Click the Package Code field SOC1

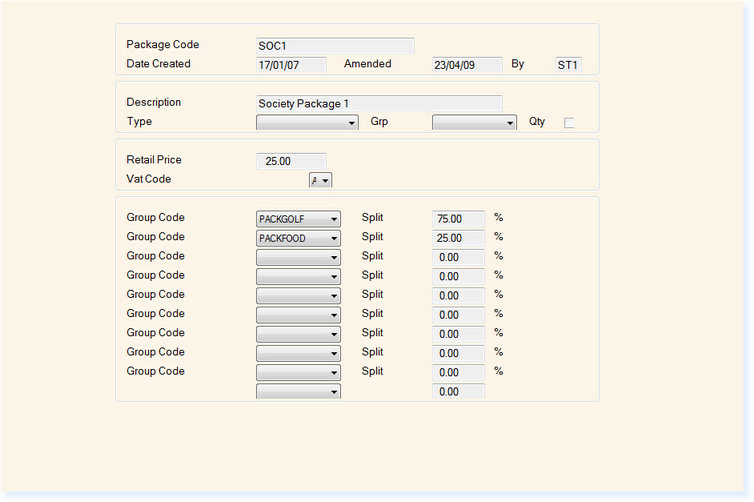pyautogui.click(x=335, y=46)
